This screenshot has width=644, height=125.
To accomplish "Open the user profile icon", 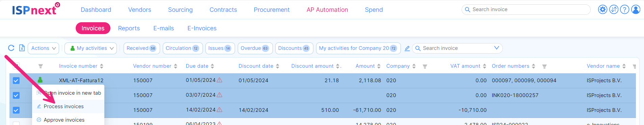I will [x=636, y=9].
